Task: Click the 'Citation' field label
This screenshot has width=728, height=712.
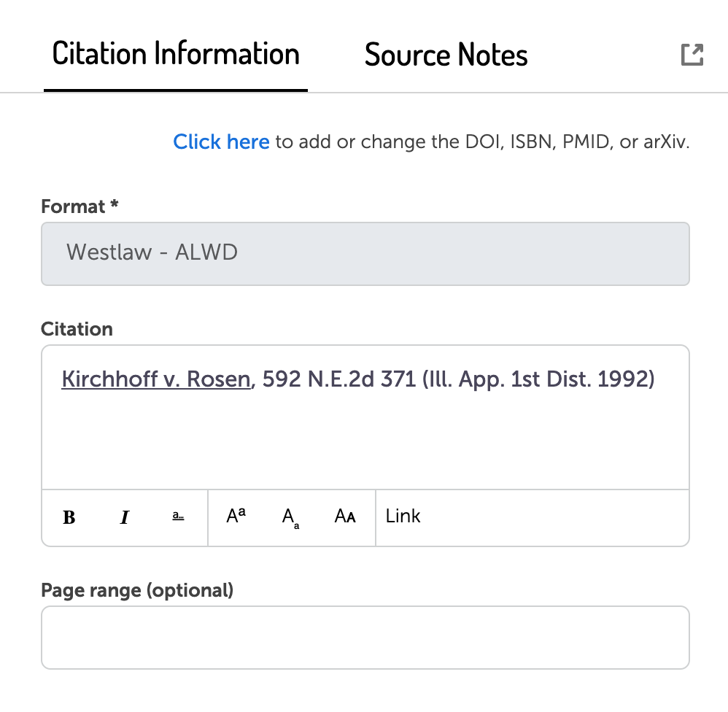Action: point(77,329)
